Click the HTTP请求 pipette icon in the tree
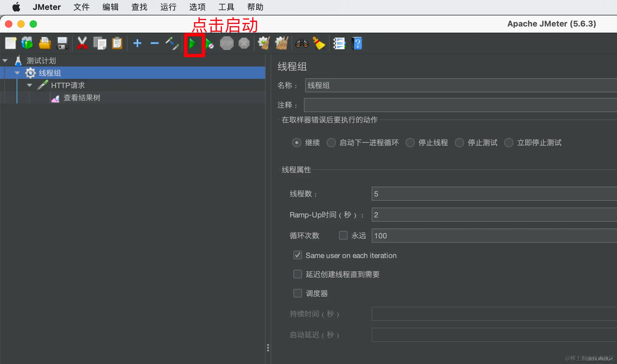Screen dimensions: 617x364 pyautogui.click(x=43, y=85)
